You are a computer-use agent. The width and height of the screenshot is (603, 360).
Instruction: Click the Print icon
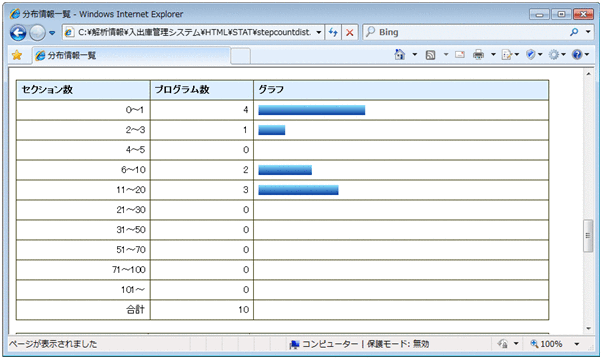point(478,55)
